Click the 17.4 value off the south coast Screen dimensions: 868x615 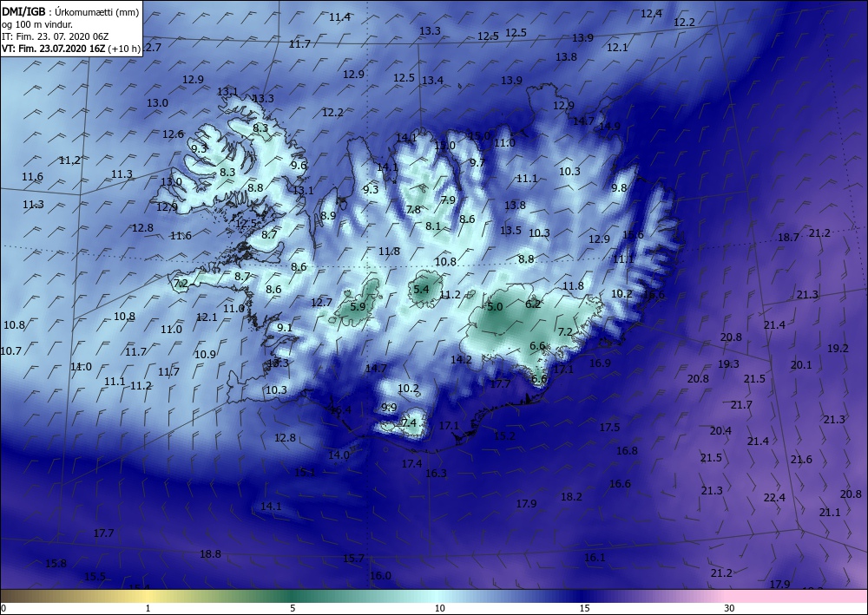[x=411, y=463]
